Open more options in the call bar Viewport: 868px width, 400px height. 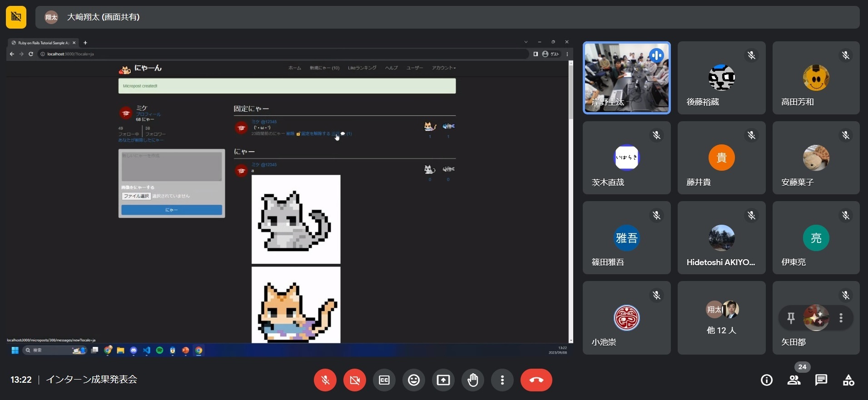(502, 380)
